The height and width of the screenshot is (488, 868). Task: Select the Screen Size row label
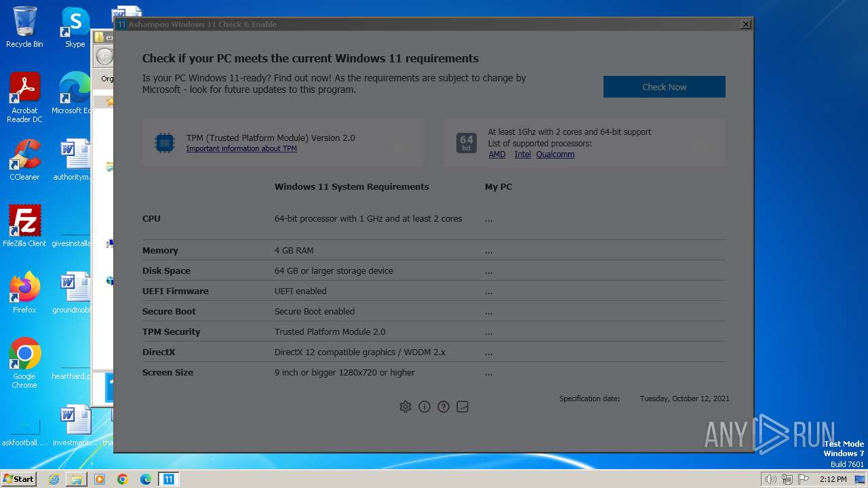tap(167, 372)
